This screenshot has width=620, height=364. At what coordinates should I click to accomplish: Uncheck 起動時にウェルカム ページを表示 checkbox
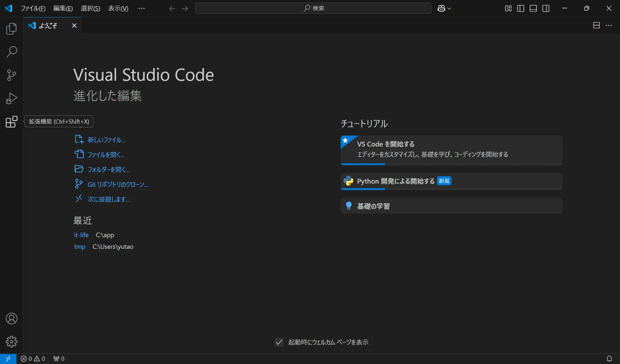tap(279, 342)
